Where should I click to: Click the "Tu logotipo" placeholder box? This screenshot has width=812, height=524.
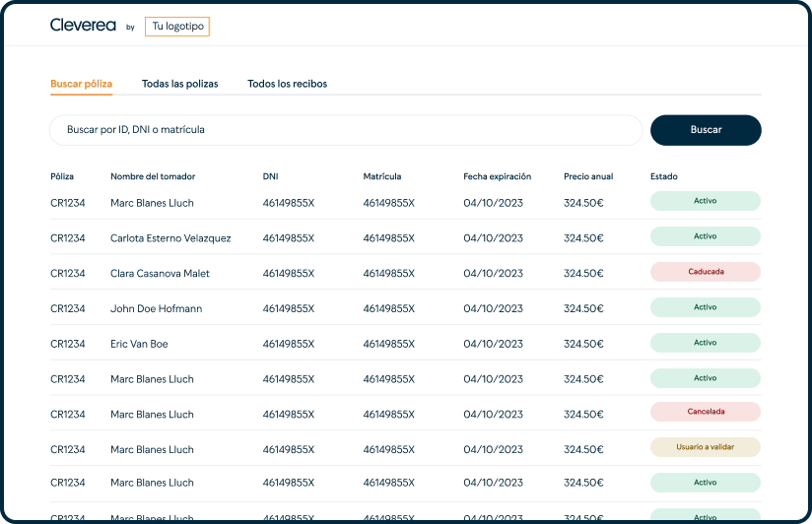(x=177, y=27)
